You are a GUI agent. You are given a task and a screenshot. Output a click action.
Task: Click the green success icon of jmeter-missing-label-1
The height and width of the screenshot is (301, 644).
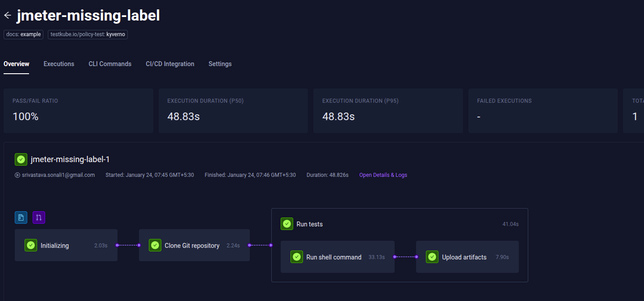coord(21,159)
